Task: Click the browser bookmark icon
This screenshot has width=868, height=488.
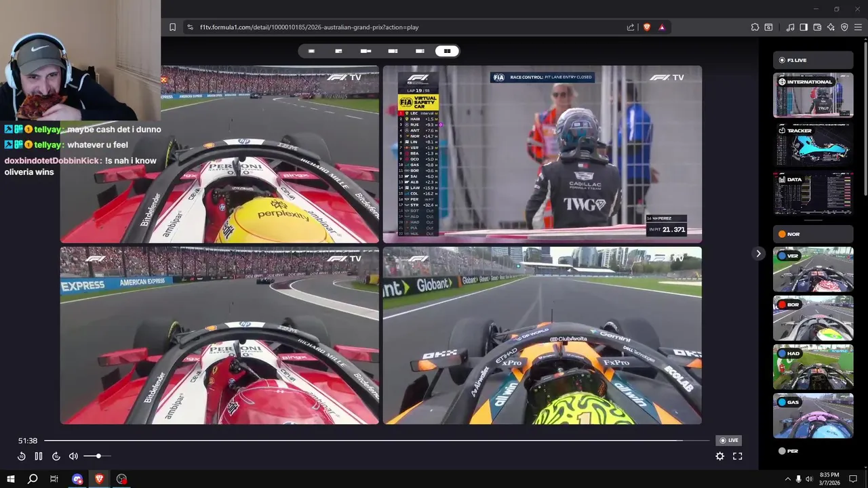Action: 172,27
